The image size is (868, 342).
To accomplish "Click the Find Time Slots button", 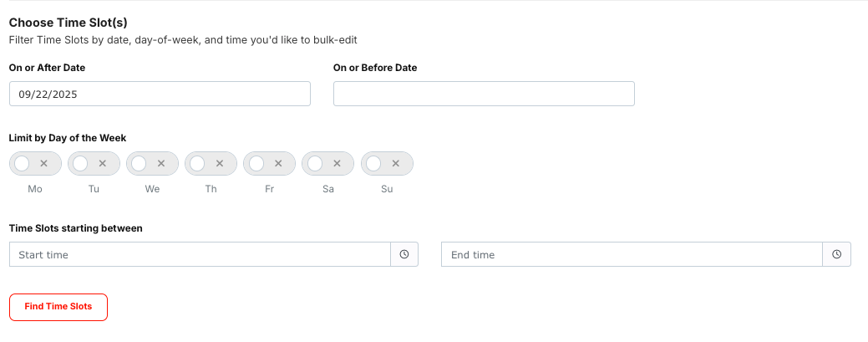I will (x=58, y=307).
